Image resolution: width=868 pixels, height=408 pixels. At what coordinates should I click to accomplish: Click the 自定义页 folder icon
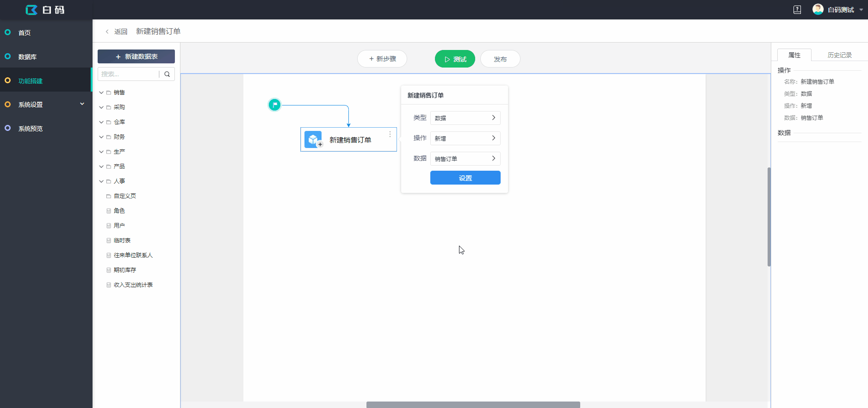point(109,196)
